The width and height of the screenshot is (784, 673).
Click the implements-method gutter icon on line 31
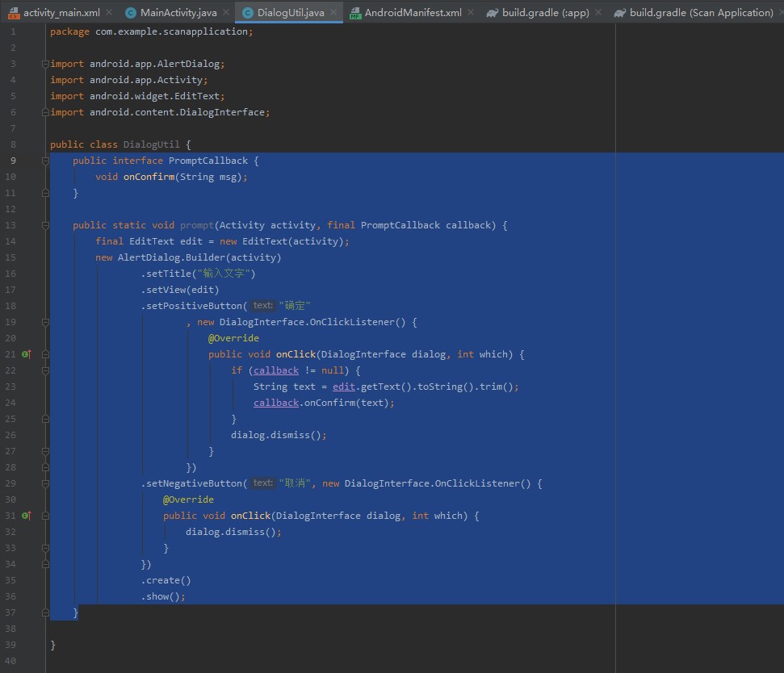click(25, 516)
